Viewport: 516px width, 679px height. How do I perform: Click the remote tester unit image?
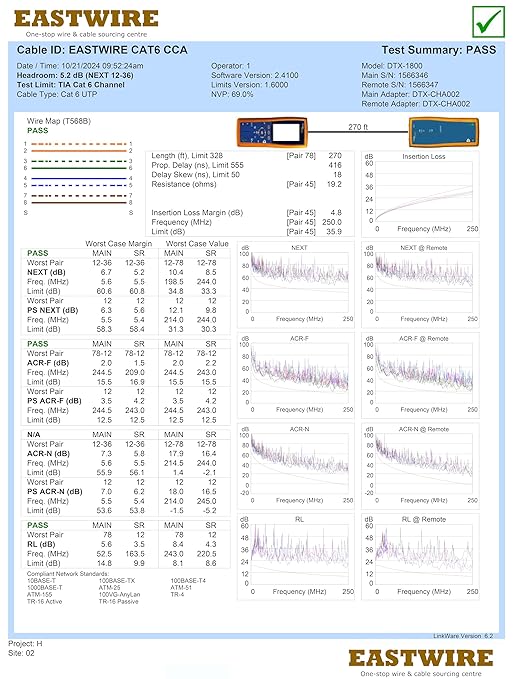444,132
